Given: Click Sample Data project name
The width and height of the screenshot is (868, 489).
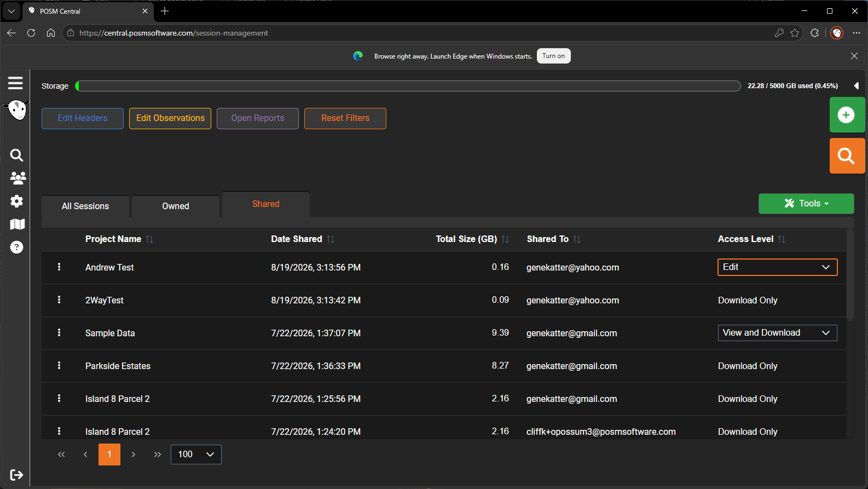Looking at the screenshot, I should pyautogui.click(x=110, y=333).
